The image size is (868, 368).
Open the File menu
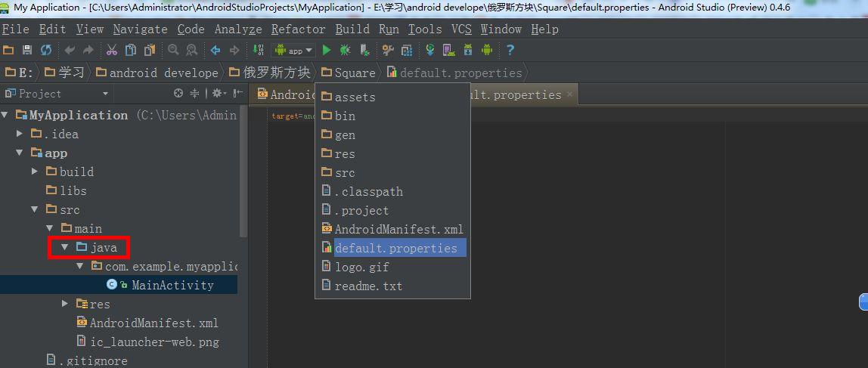tap(15, 29)
